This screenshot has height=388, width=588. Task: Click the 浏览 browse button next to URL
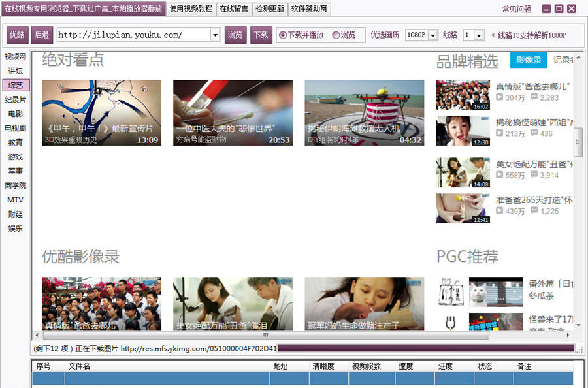point(235,35)
